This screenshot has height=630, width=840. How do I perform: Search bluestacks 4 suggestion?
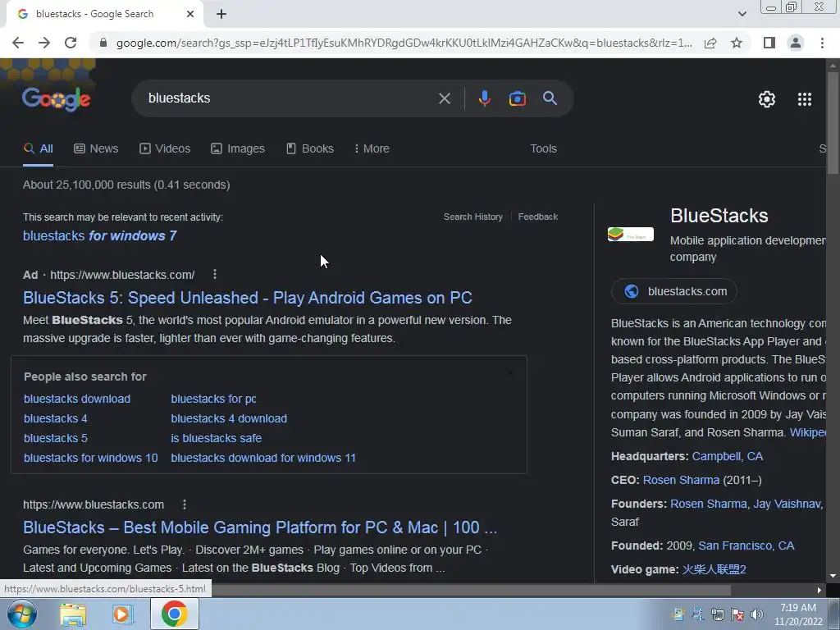click(56, 419)
